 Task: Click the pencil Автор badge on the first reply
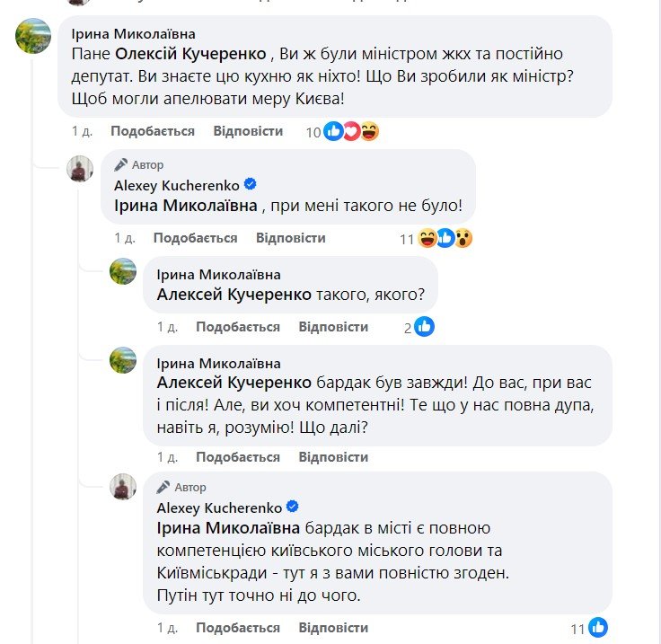click(136, 165)
